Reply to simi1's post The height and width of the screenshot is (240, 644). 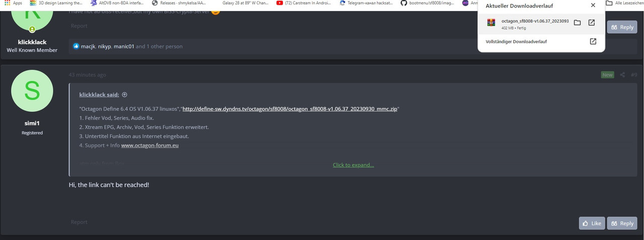[x=622, y=223]
